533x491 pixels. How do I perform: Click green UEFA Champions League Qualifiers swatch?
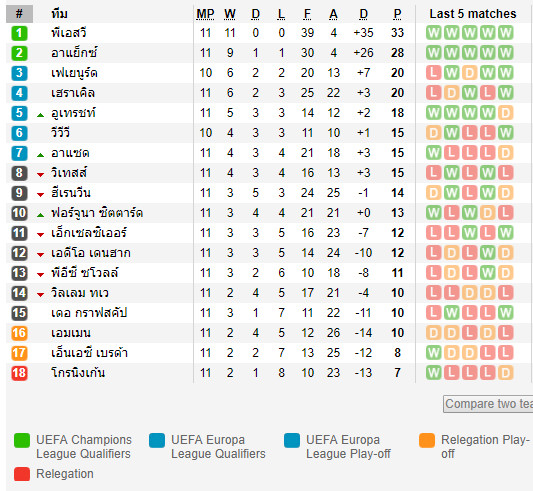22,440
